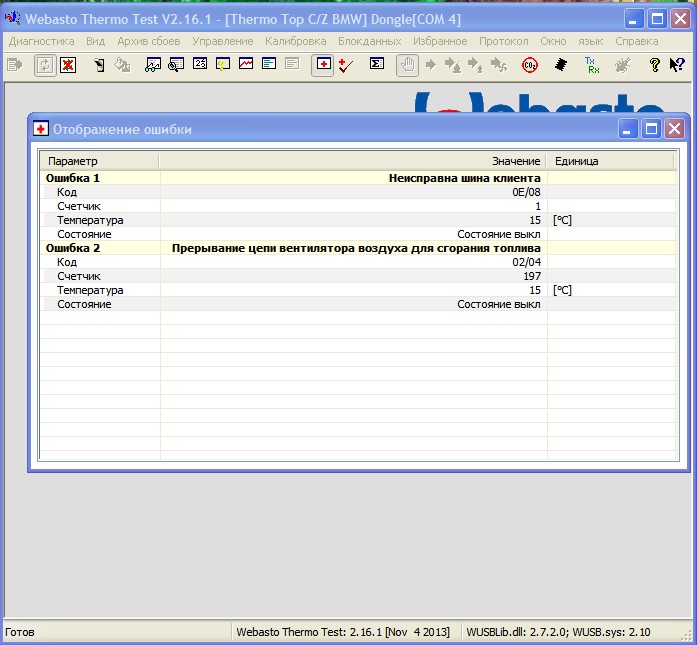Click the yellow question mark help icon
The width and height of the screenshot is (697, 645).
[654, 65]
